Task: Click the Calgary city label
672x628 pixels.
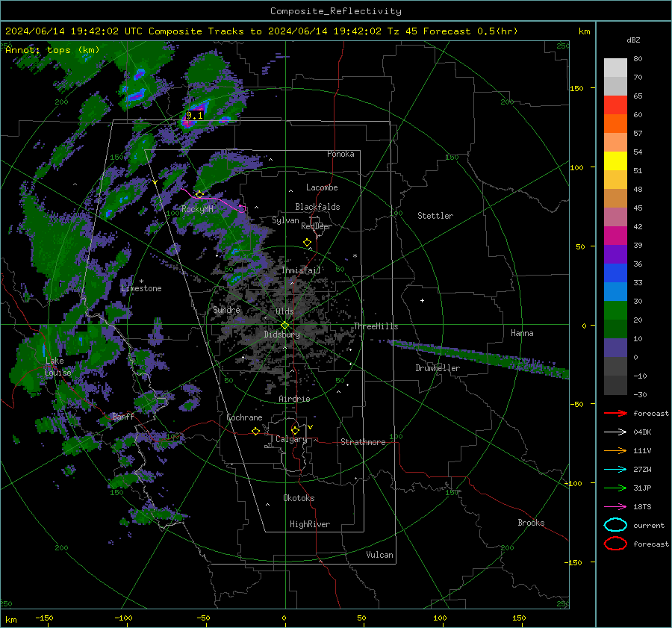Action: click(x=291, y=439)
